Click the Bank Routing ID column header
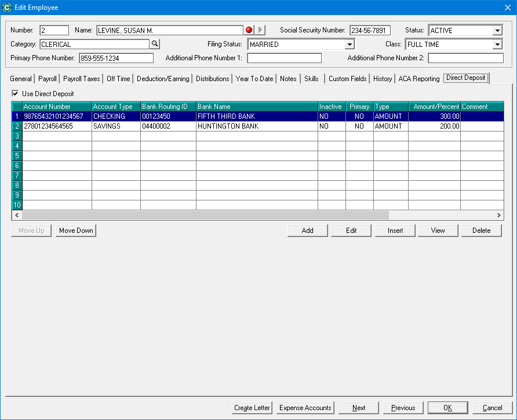 (x=168, y=107)
